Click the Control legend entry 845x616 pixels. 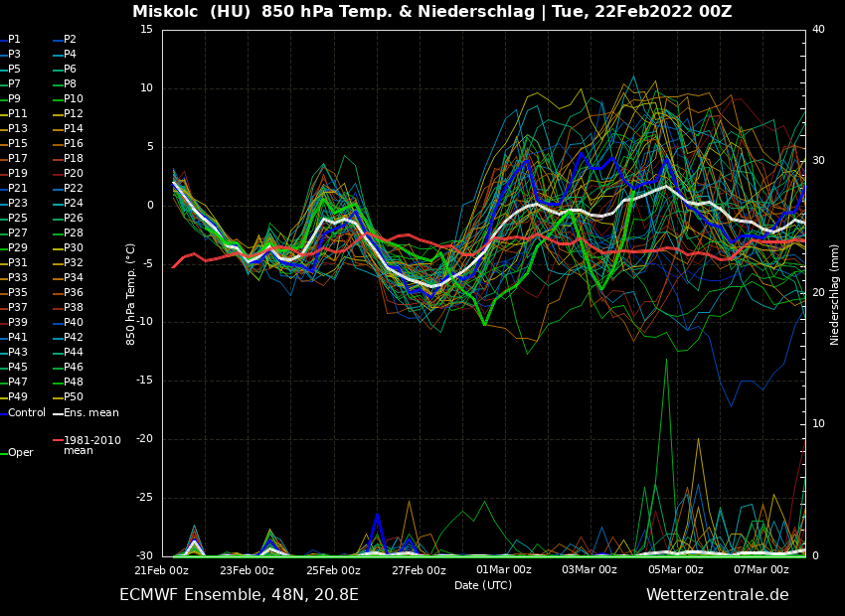[27, 412]
